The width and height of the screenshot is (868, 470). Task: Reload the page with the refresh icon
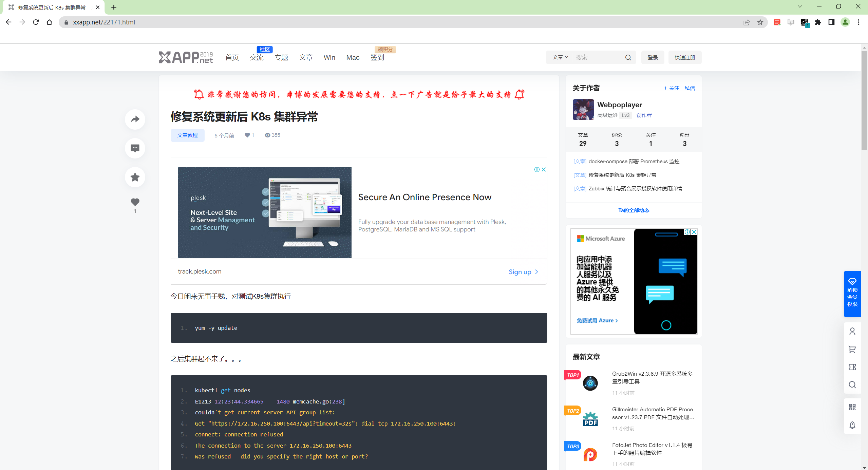[x=36, y=22]
